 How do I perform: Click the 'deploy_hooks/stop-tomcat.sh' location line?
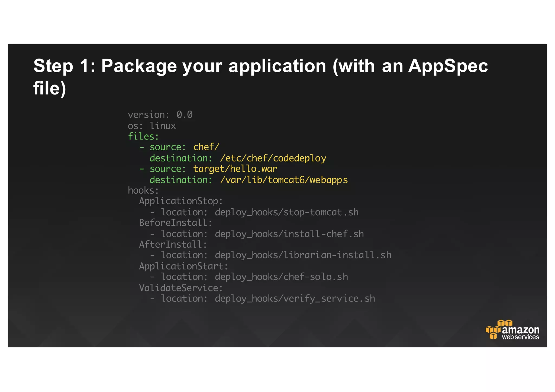click(x=254, y=212)
